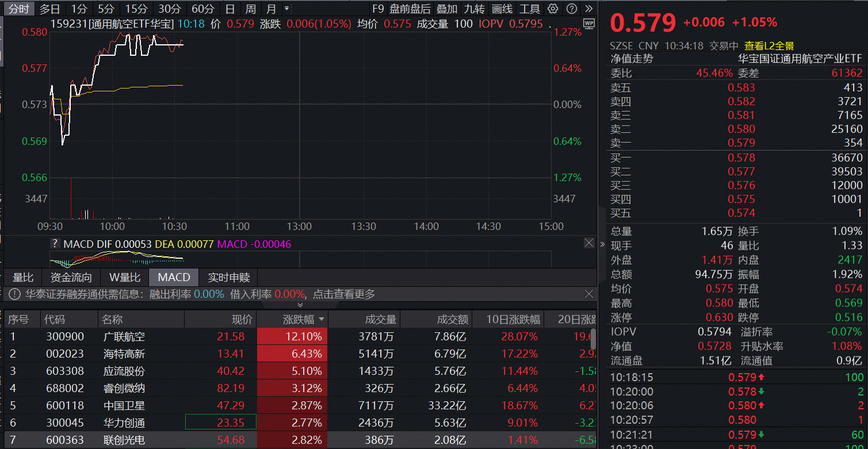
Task: Select the 15分 period tab
Action: click(x=136, y=9)
